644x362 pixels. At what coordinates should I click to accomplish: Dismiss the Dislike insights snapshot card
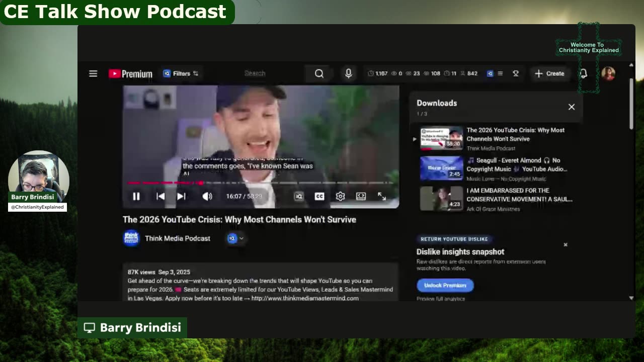tap(566, 245)
